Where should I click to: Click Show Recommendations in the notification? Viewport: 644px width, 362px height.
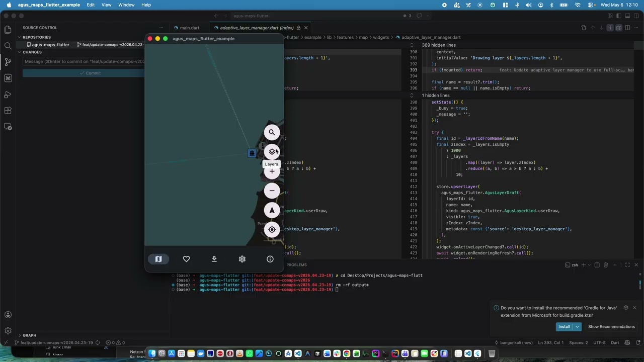(611, 327)
